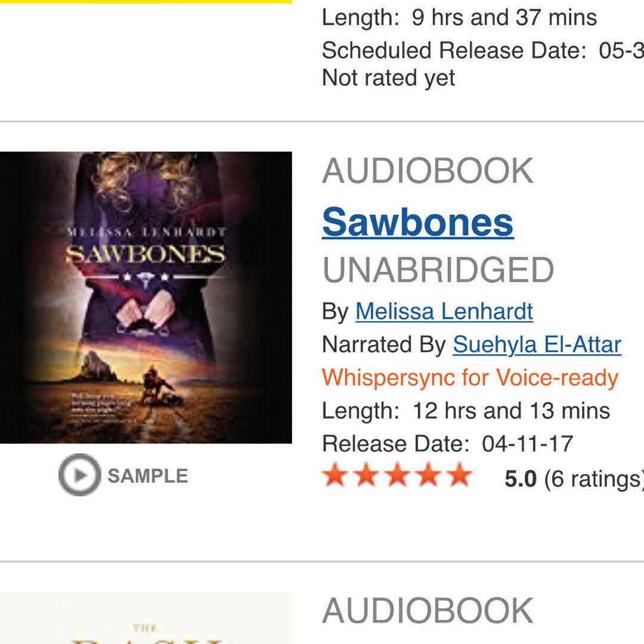Screen dimensions: 644x644
Task: Click the 5.0 rating score
Action: coord(521,479)
